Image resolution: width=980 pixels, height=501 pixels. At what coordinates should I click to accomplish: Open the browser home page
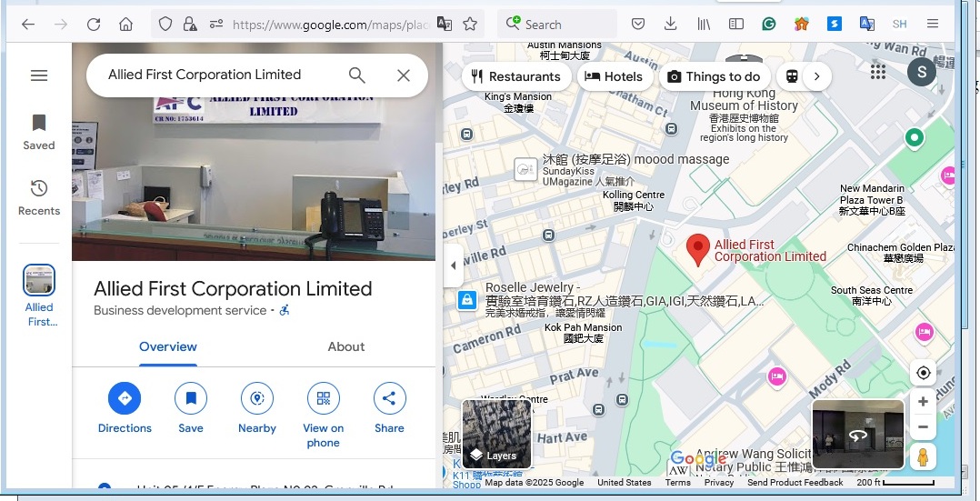coord(125,25)
